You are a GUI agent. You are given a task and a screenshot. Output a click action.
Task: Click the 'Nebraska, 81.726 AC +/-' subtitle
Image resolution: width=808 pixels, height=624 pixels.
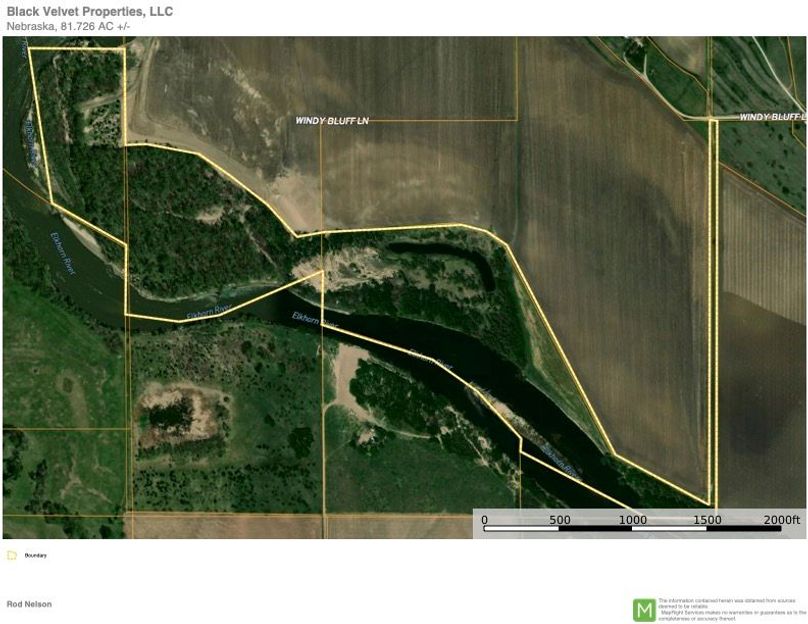tap(68, 26)
